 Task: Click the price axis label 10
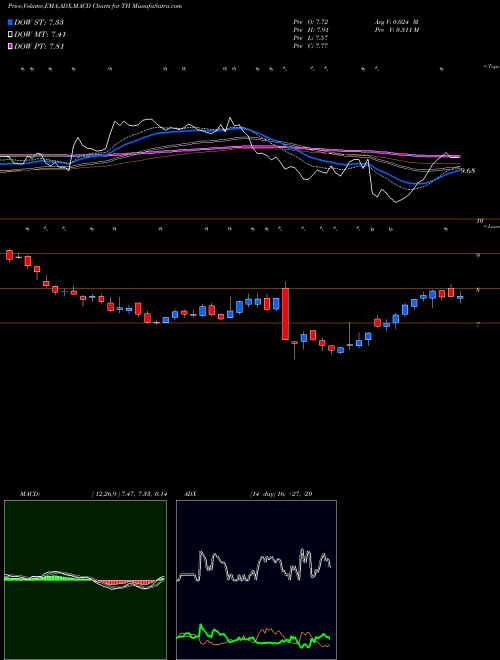pyautogui.click(x=479, y=221)
